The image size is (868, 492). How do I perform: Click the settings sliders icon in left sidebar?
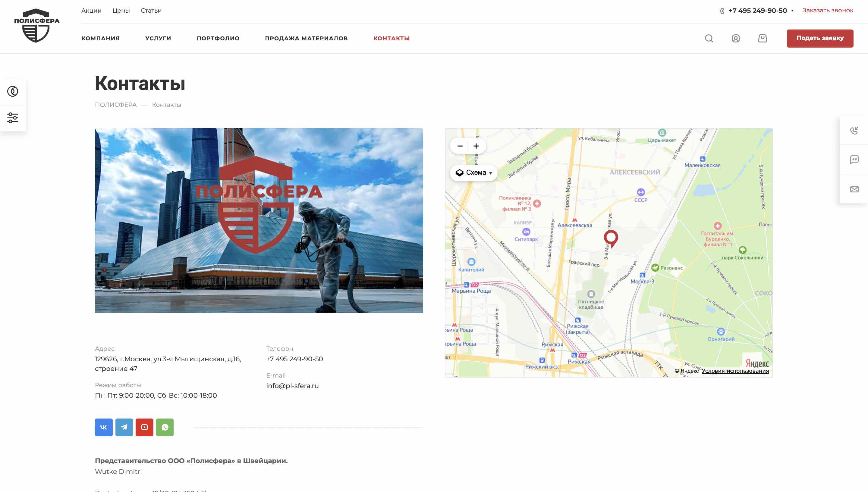[13, 118]
